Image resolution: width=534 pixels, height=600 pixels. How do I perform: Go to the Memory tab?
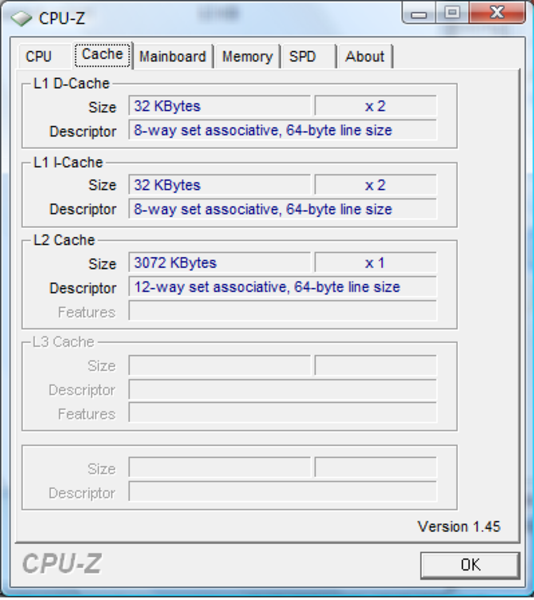click(247, 57)
